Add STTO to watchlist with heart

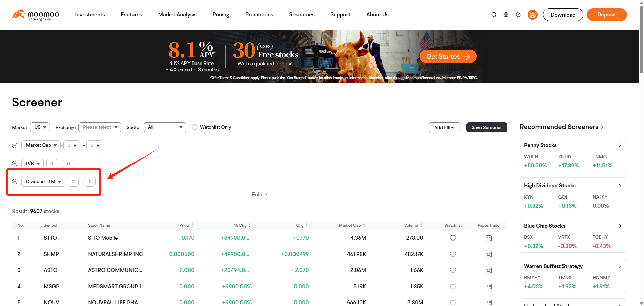(x=453, y=238)
